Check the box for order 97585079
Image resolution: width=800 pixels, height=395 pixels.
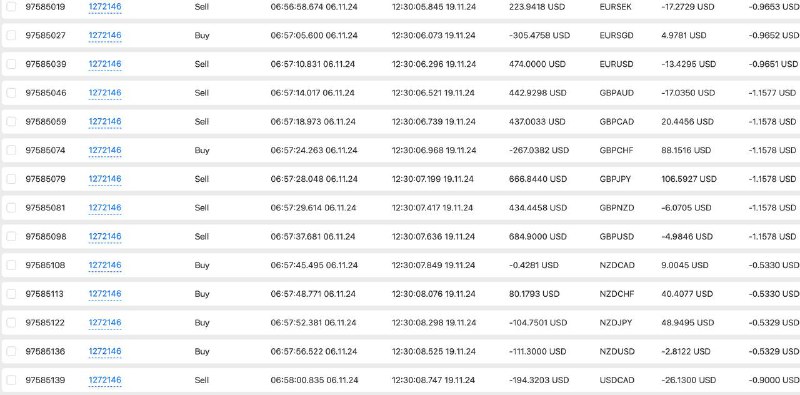tap(11, 179)
